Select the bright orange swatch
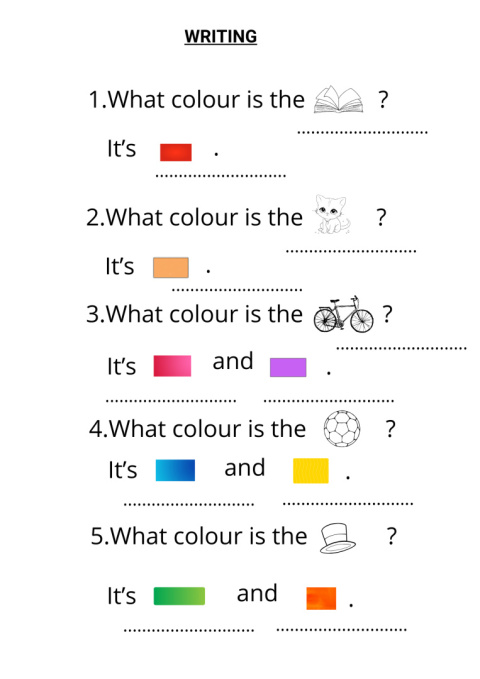 tap(321, 598)
